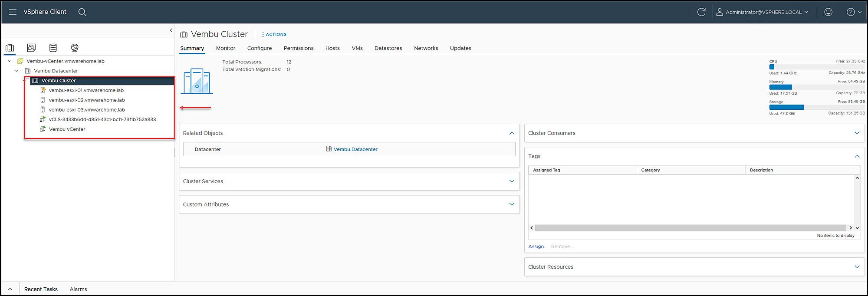This screenshot has width=868, height=296.
Task: Open the Monitor tab
Action: pos(226,48)
